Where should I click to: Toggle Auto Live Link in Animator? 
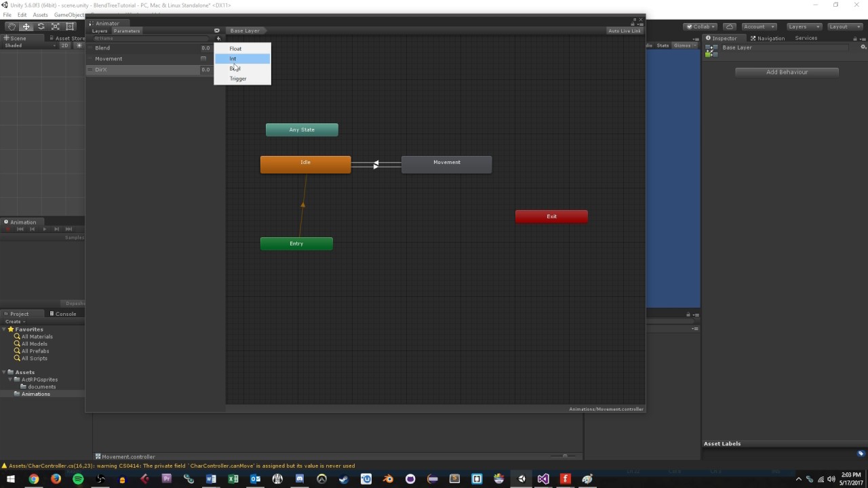(x=623, y=30)
